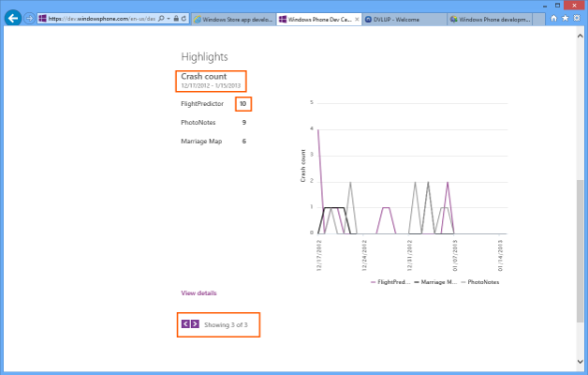Viewport: 588px width, 375px height.
Task: Click the browser Forward arrow button
Action: point(30,18)
